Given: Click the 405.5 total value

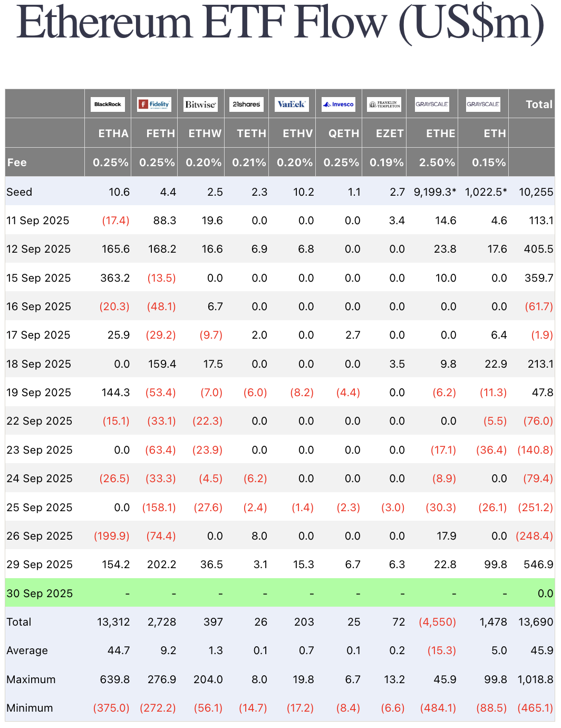Looking at the screenshot, I should click(538, 249).
